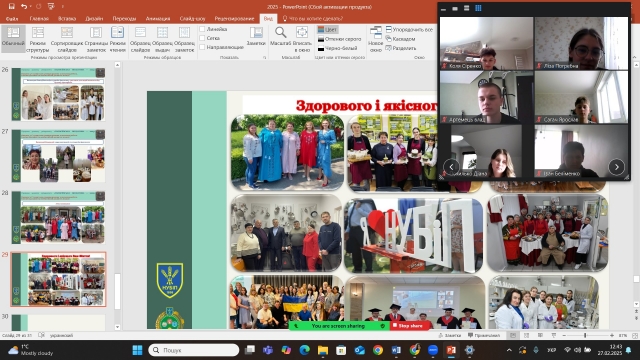Check the Направляющие checkbox

pyautogui.click(x=202, y=47)
